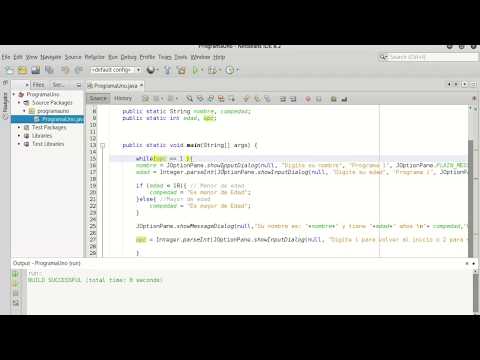Viewport: 480px width, 360px height.
Task: Click the Open Project toolbar icon
Action: point(36,70)
